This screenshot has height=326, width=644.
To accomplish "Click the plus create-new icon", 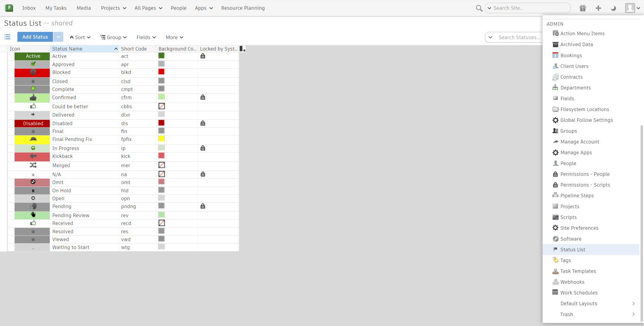I will [598, 8].
